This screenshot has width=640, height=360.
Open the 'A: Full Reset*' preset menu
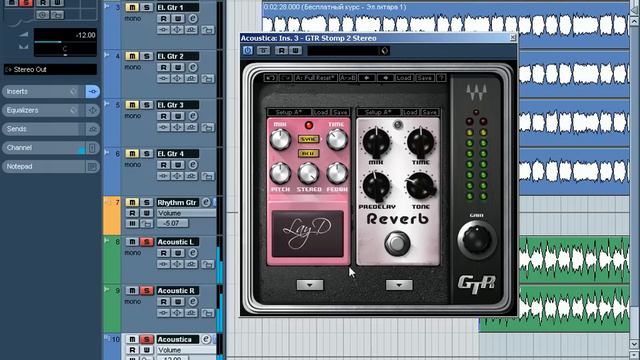[316, 78]
